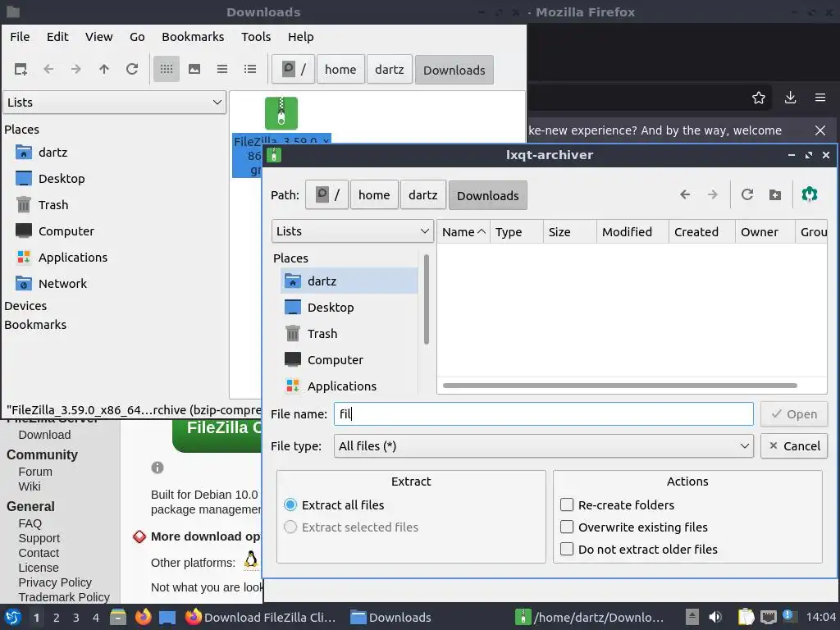Go forward in Downloads file manager toolbar
Viewport: 840px width, 630px height.
(x=76, y=69)
